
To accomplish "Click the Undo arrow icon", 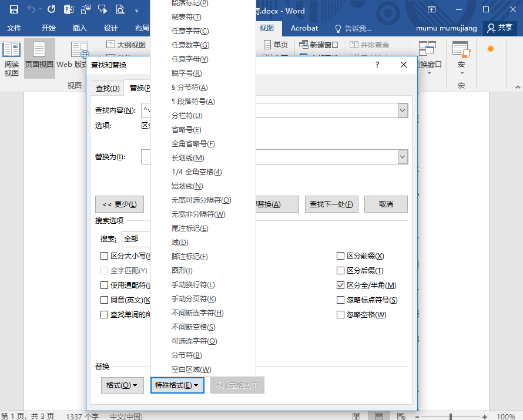I will [x=31, y=9].
